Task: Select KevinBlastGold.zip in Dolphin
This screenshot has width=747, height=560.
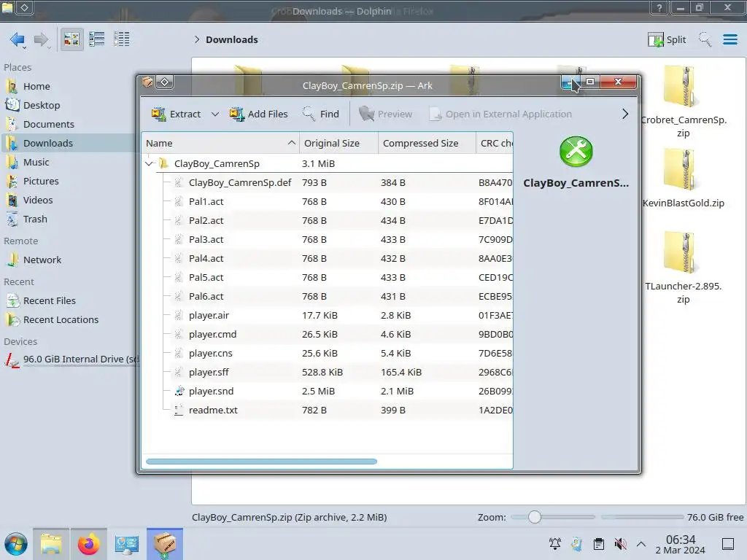Action: pyautogui.click(x=683, y=179)
